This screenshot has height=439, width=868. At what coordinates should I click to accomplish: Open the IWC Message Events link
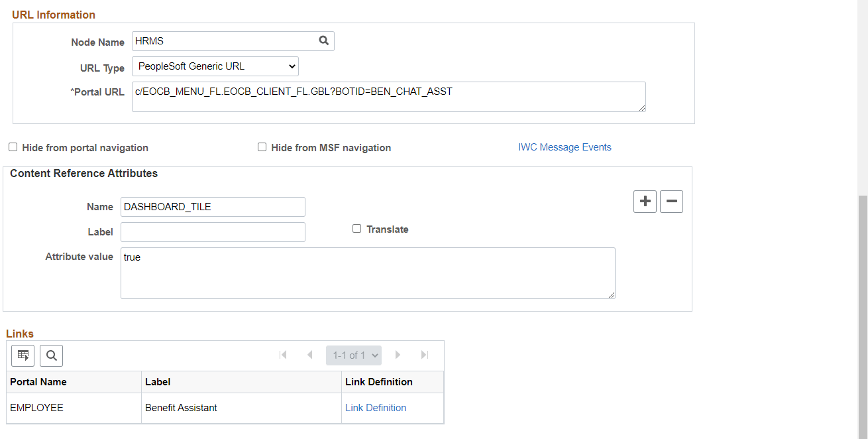[x=565, y=147]
